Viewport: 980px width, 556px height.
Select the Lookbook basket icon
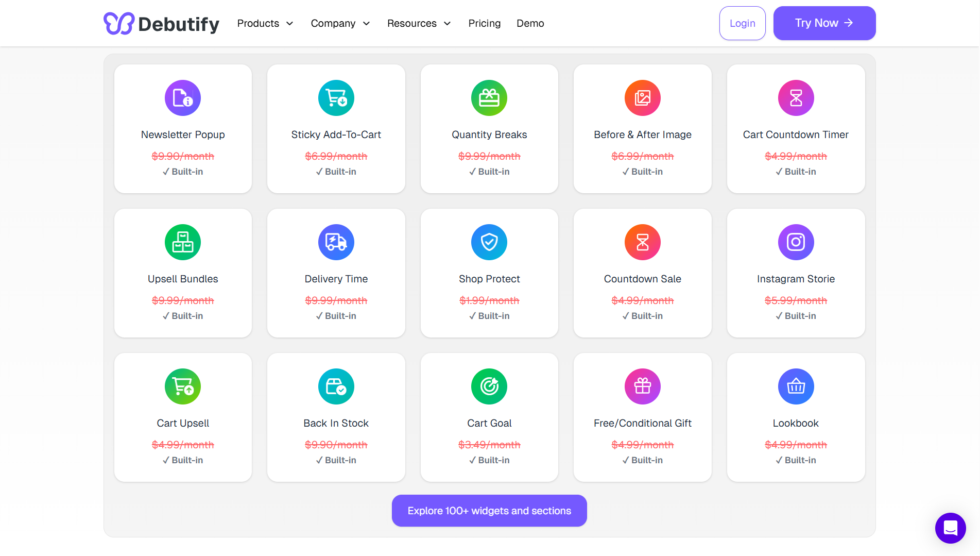tap(796, 386)
